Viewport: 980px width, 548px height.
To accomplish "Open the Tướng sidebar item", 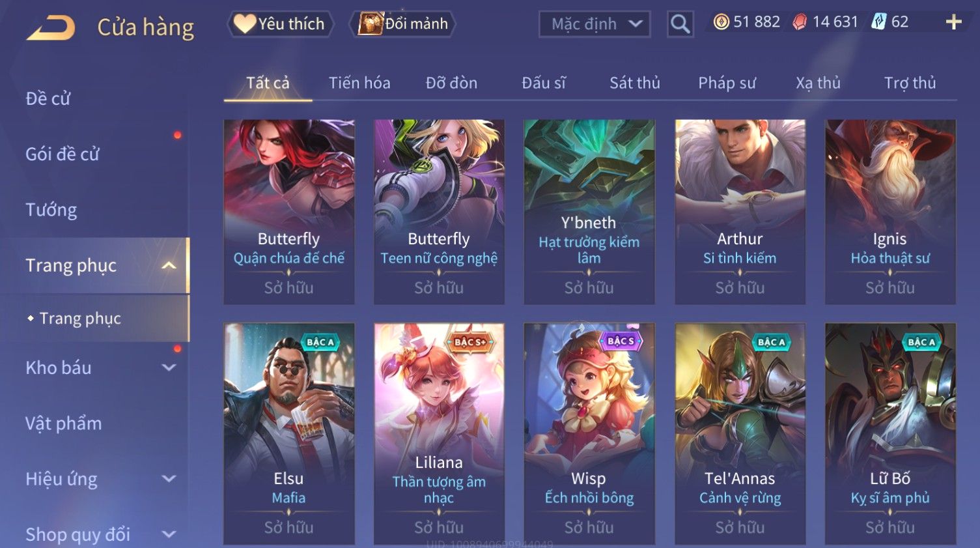I will coord(51,210).
